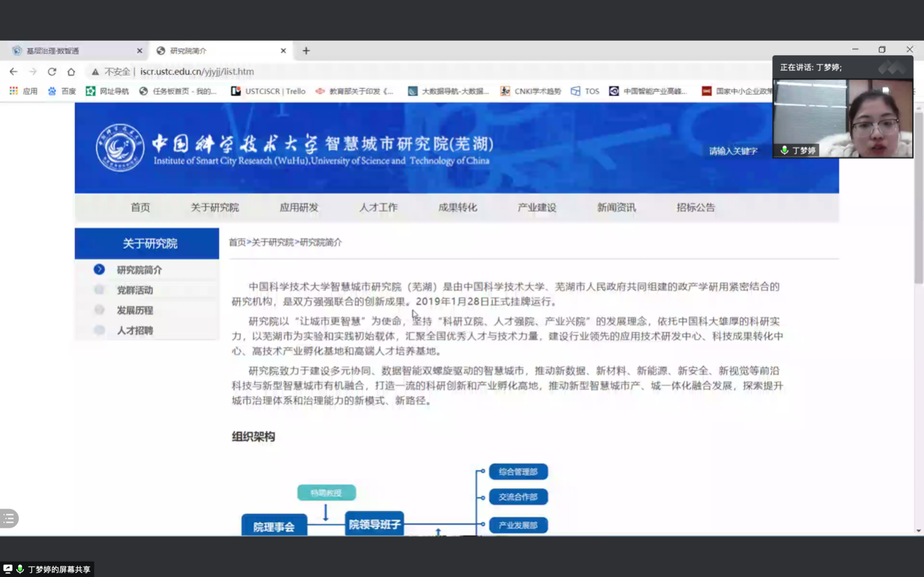Click the floating list icon at left edge
The height and width of the screenshot is (577, 924).
click(x=9, y=518)
